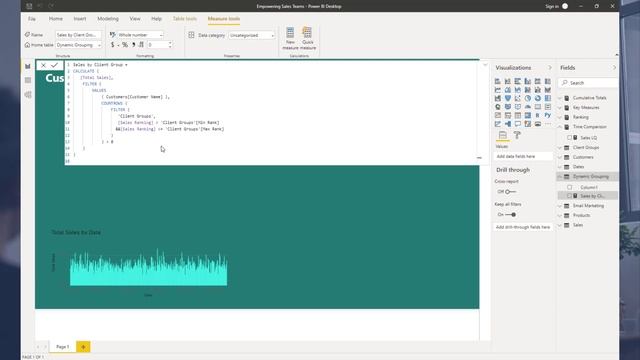Switch to the Insert ribbon tab

80,19
